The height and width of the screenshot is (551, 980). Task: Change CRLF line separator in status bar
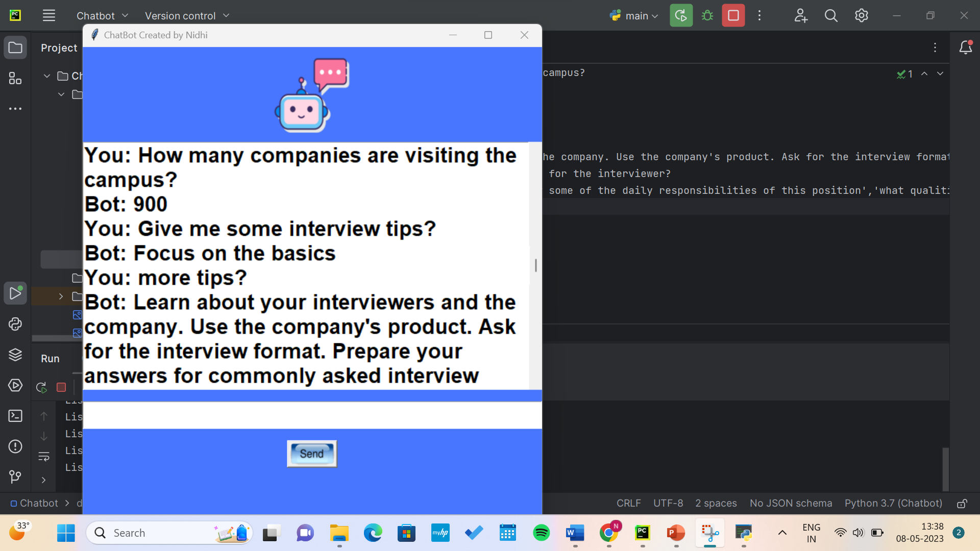[628, 504]
